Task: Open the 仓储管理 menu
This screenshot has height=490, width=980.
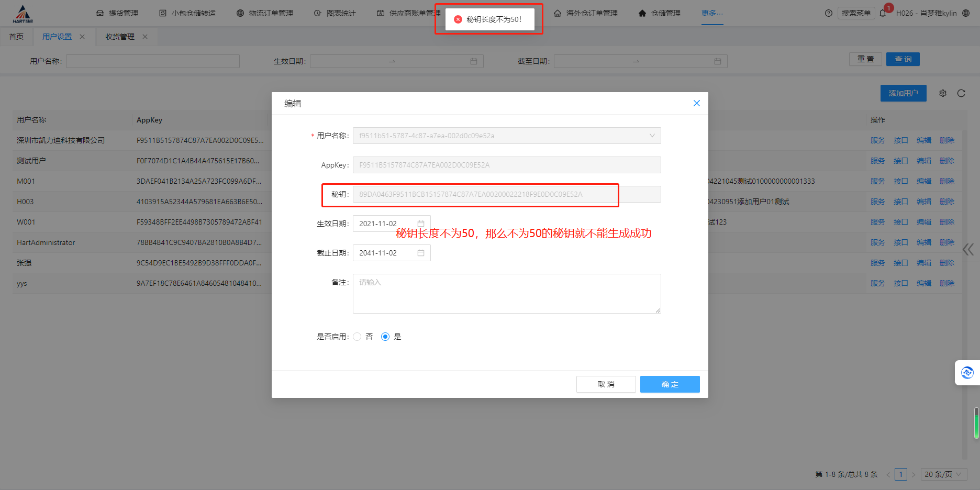Action: (x=660, y=13)
